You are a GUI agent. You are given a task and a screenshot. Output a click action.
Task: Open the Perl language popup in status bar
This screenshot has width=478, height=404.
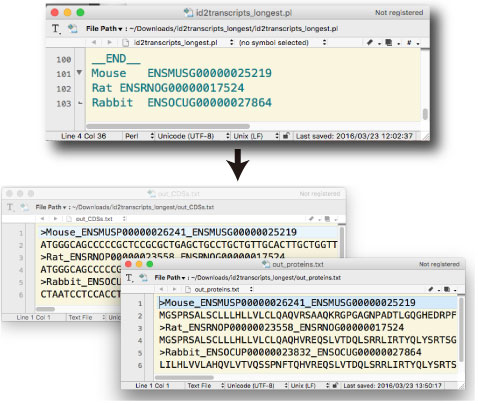pos(139,136)
